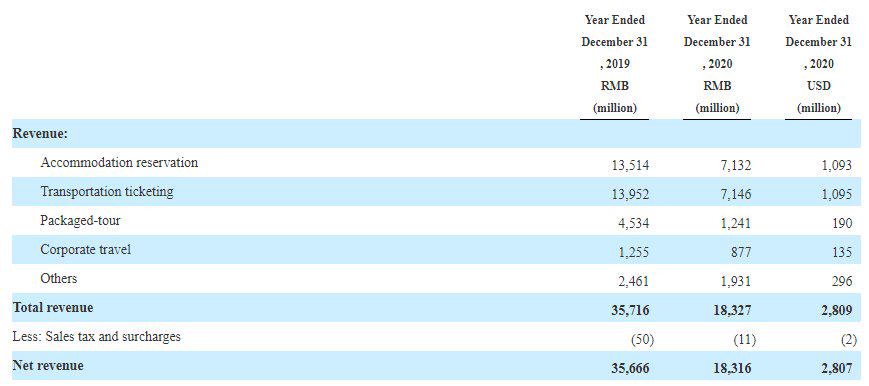
Task: Select the 13,514 accommodation value for 2019
Action: click(x=630, y=165)
